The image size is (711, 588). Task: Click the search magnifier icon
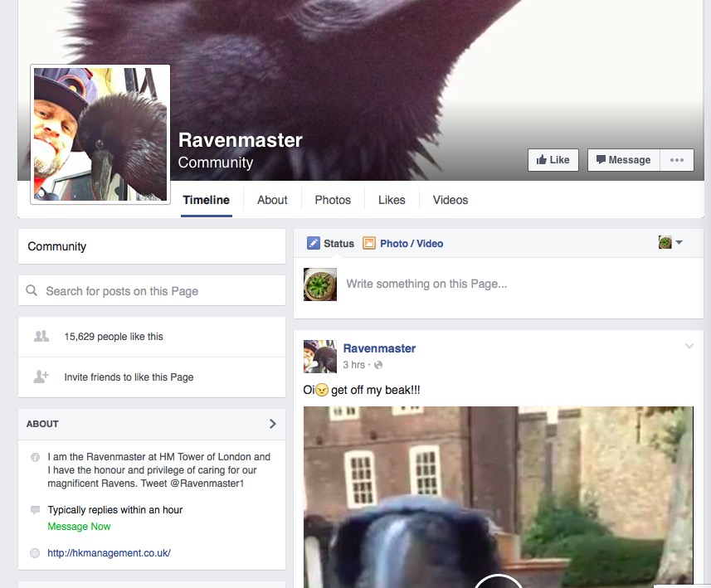coord(32,290)
